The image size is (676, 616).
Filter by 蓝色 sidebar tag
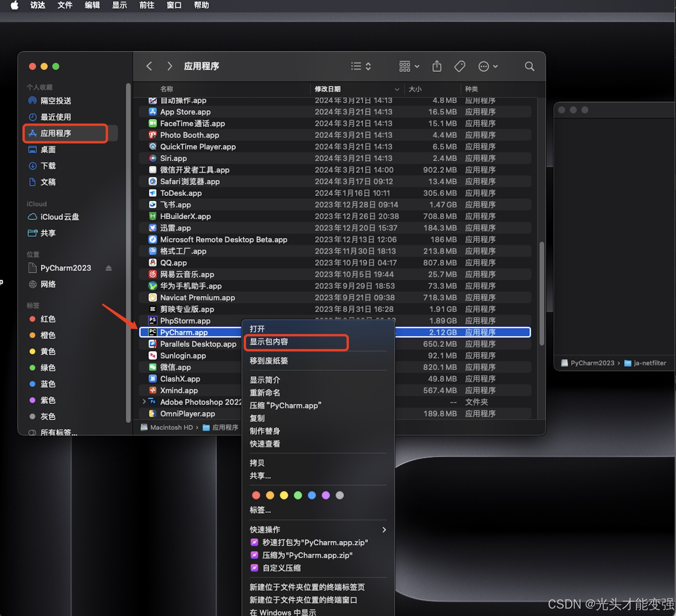tap(43, 384)
